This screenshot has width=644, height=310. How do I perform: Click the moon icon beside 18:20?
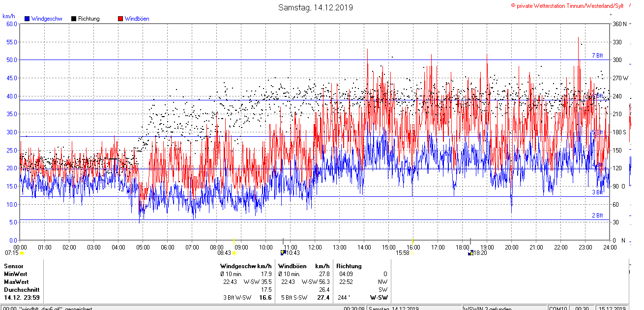(470, 253)
